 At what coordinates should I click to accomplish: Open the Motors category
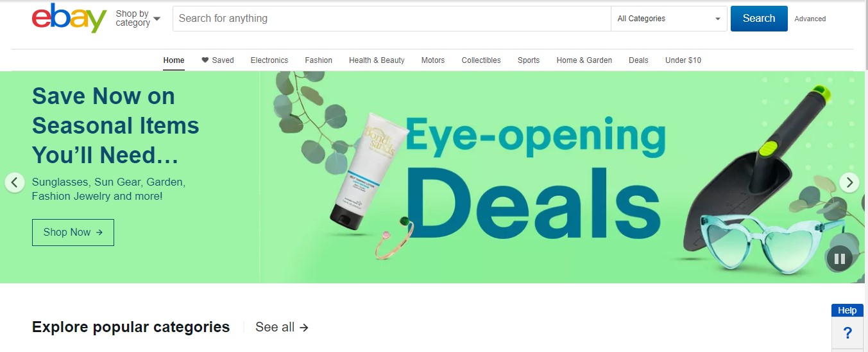coord(433,60)
